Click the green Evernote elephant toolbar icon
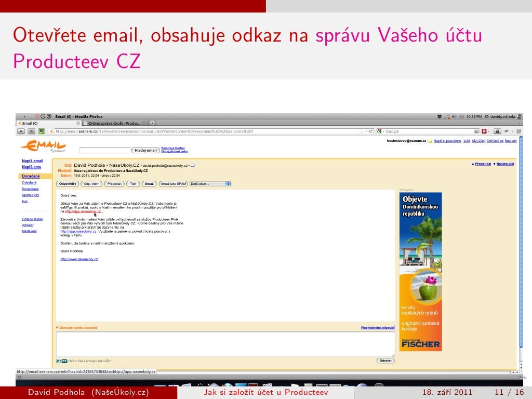This screenshot has width=532, height=399. click(42, 131)
